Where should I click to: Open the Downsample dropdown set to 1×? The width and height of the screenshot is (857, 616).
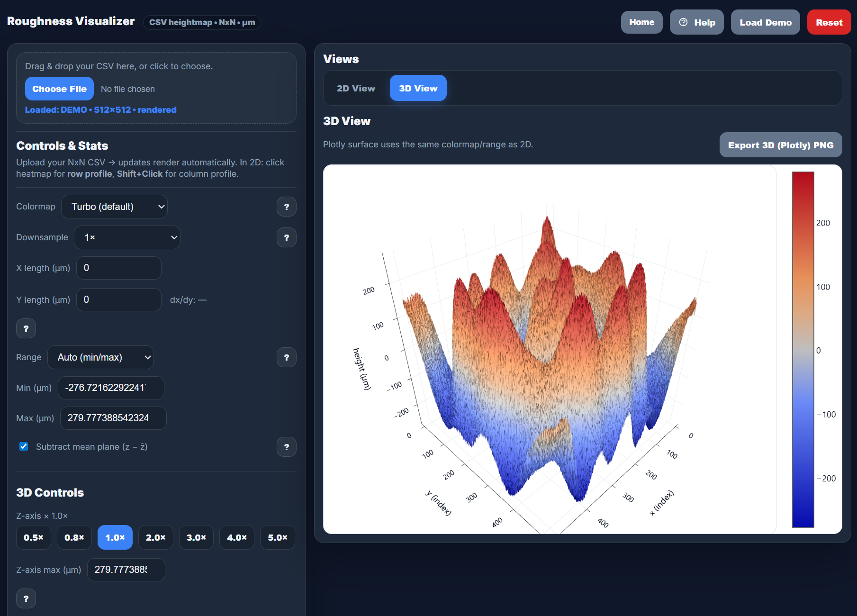pyautogui.click(x=127, y=237)
